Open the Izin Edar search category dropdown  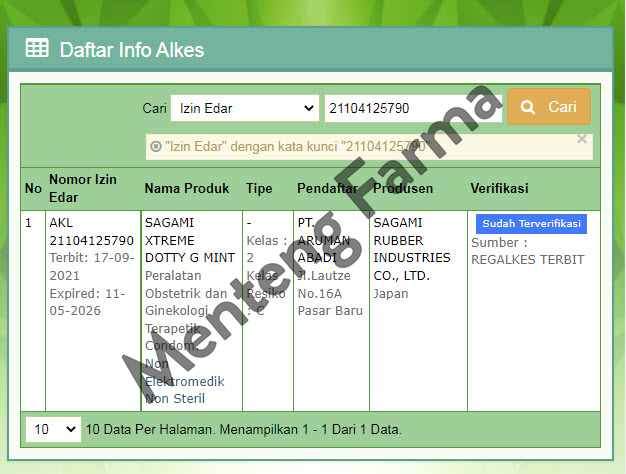(x=245, y=108)
